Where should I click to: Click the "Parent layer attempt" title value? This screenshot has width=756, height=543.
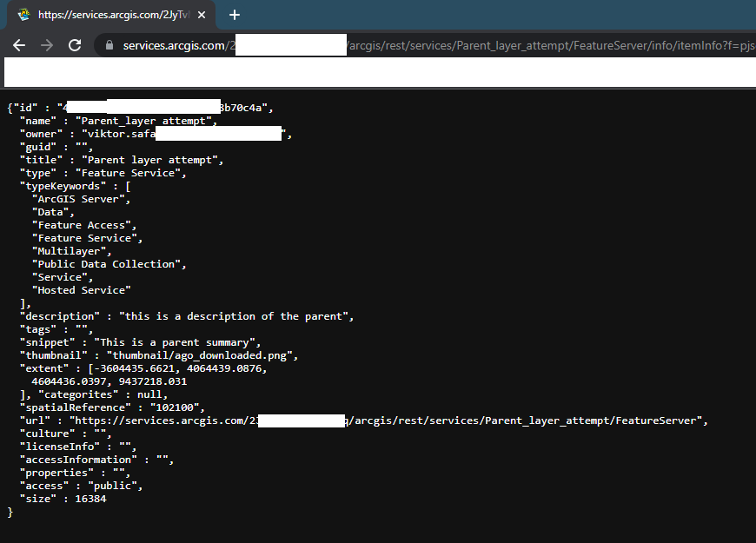[x=149, y=160]
